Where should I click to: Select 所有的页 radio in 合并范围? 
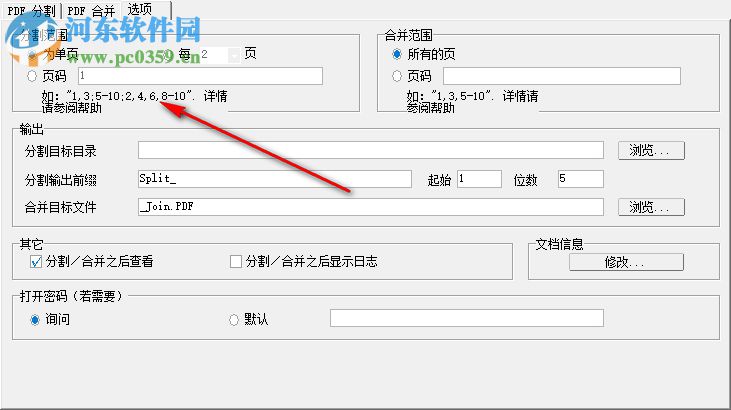[397, 55]
